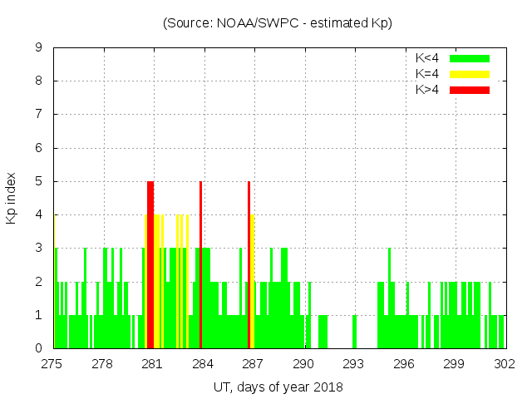532x399 pixels.
Task: Click the 'UT, days of year 2018' axis label
Action: pos(278,387)
